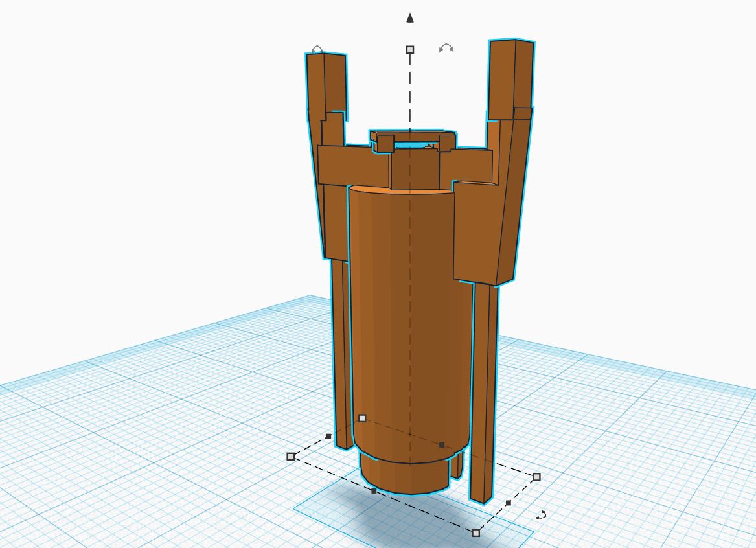Click the small cylindrical base at the model's bottom
756x548 pixels.
(x=405, y=473)
